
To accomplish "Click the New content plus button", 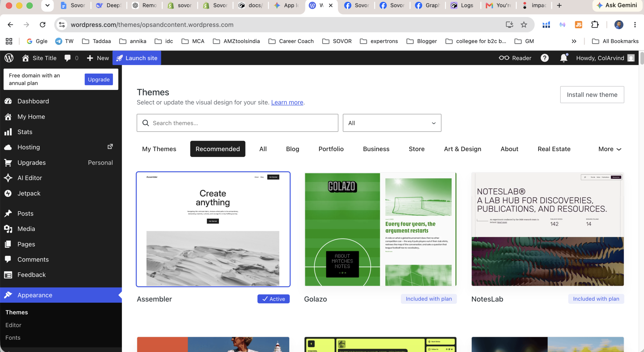I will coord(98,58).
